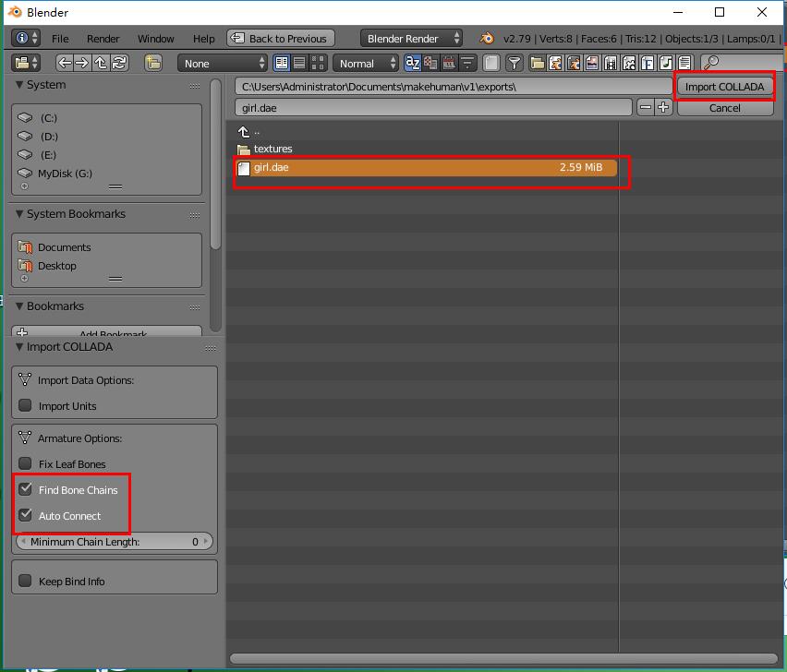Collapse the System Bookmarks panel
This screenshot has width=787, height=672.
click(19, 213)
